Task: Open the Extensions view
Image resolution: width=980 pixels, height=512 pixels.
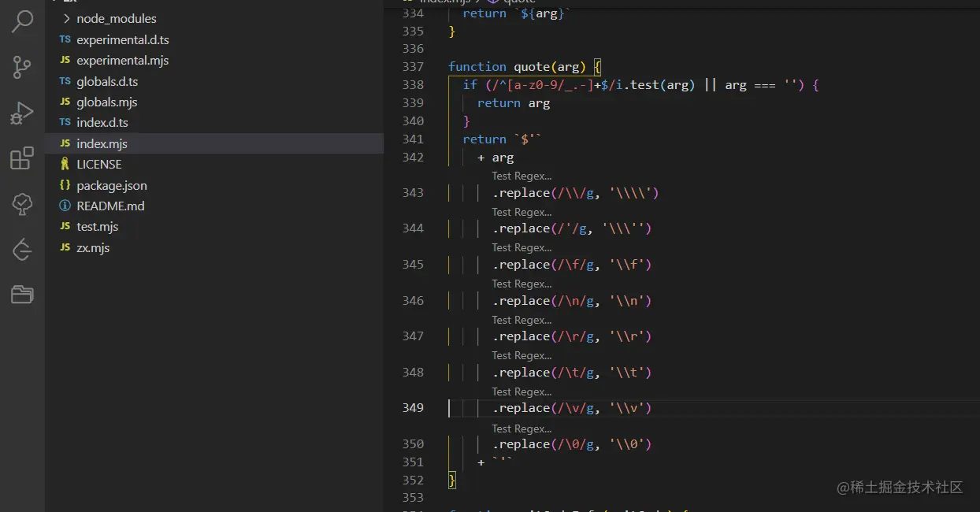Action: point(22,158)
